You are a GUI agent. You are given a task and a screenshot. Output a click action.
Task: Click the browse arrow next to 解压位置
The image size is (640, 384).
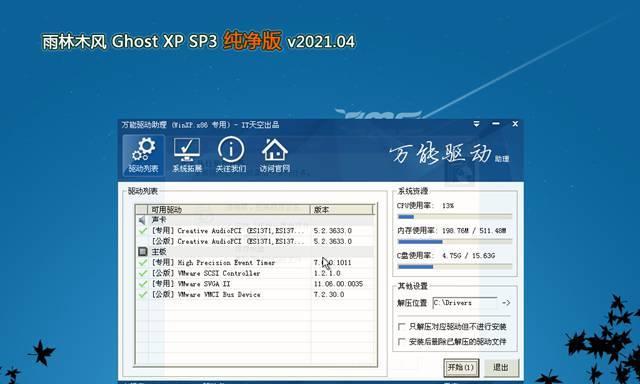506,303
